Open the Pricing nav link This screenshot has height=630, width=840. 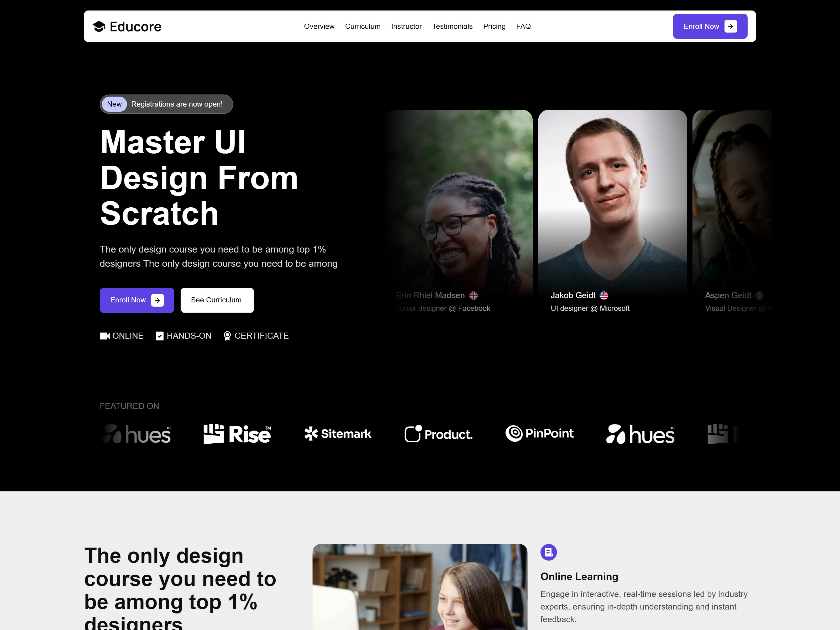[494, 27]
